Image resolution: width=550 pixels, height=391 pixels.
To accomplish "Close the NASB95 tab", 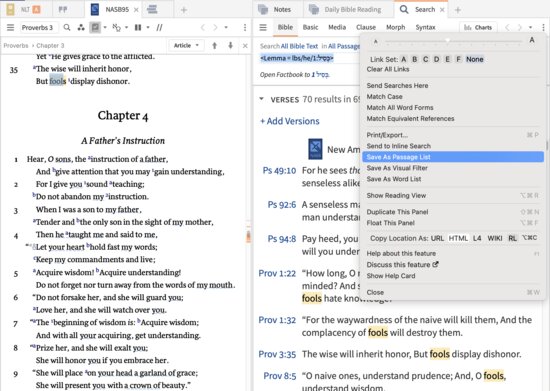I will (136, 10).
